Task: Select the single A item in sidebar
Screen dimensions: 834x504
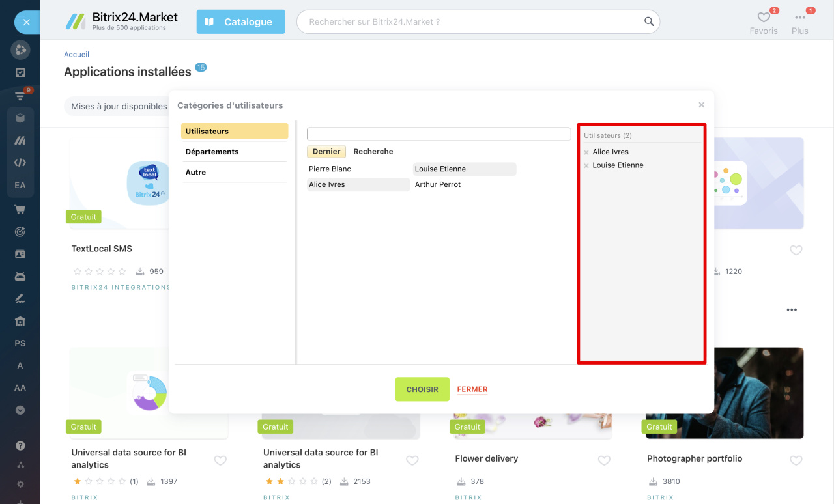Action: coord(20,366)
